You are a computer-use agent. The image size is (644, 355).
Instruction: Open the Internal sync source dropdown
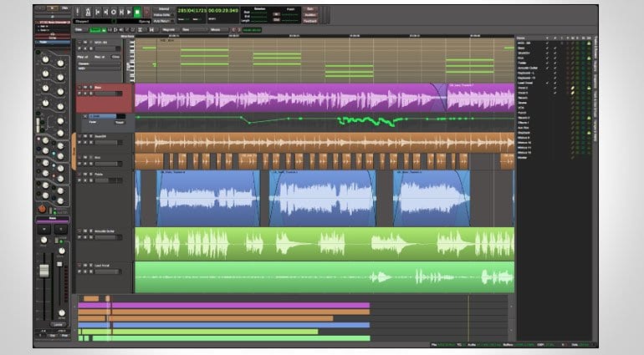coord(164,8)
